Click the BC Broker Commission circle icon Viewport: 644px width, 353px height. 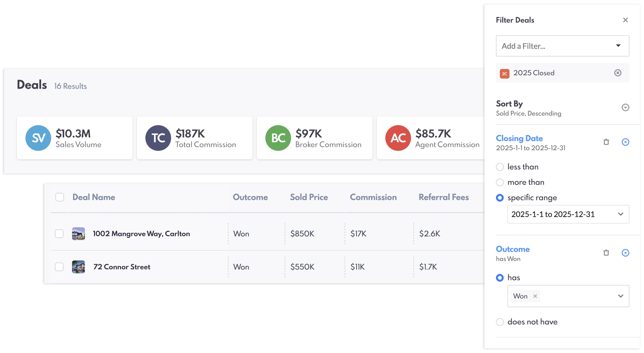coord(278,138)
